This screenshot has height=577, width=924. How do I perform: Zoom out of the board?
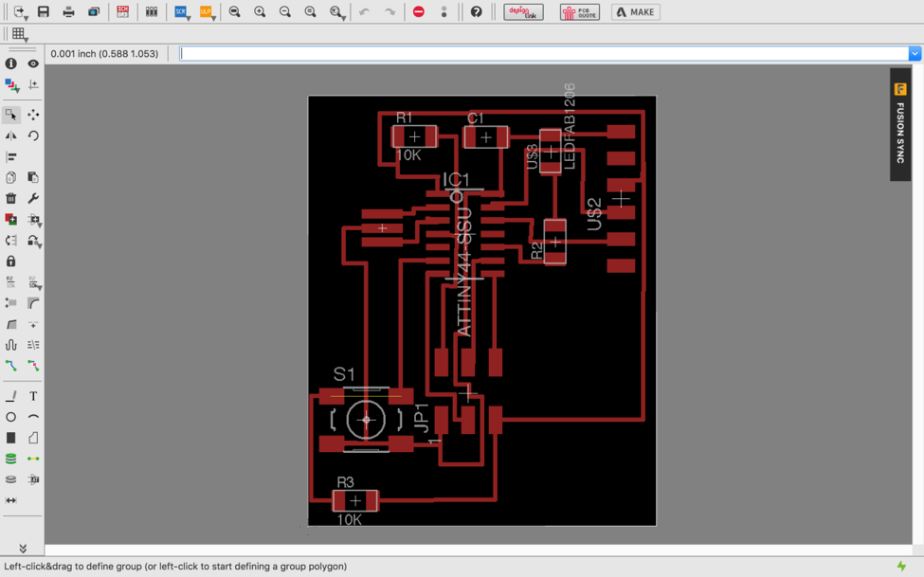click(x=285, y=11)
